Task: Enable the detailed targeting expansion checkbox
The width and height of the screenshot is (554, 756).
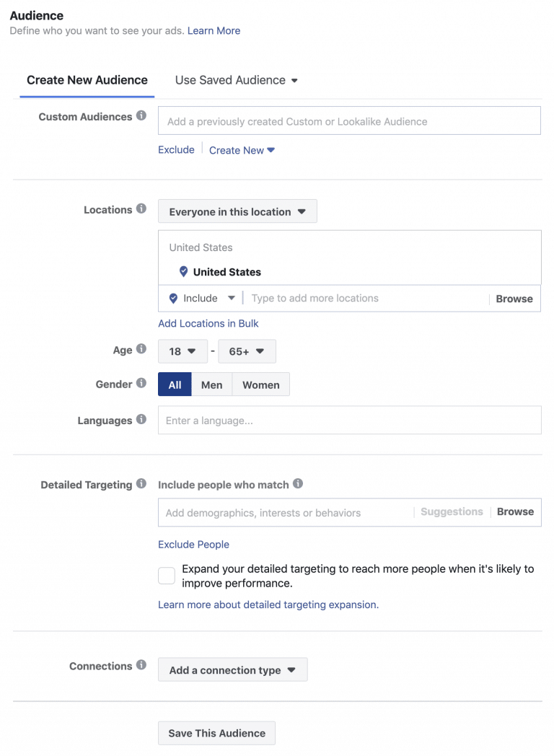Action: point(167,575)
